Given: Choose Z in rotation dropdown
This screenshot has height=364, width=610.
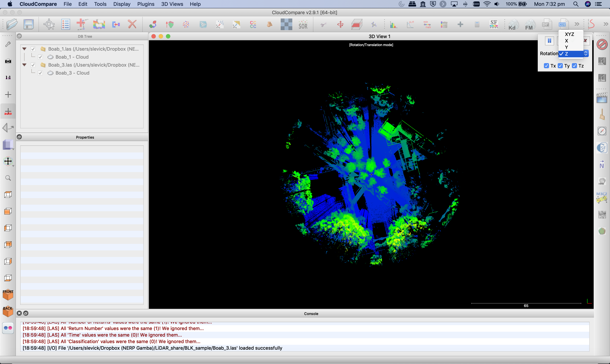Looking at the screenshot, I should (571, 54).
